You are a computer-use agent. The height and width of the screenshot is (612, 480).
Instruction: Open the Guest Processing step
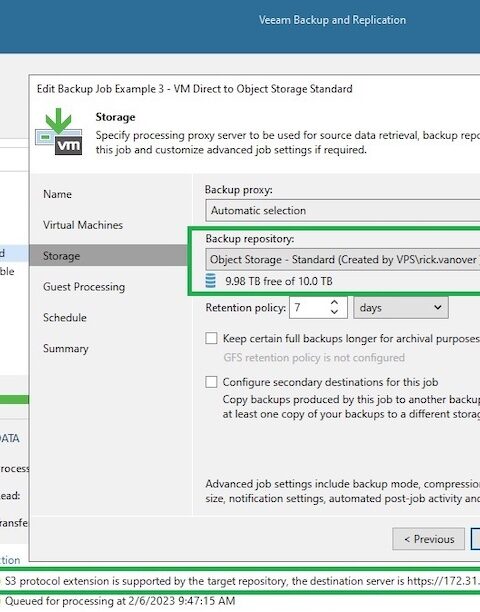(84, 287)
